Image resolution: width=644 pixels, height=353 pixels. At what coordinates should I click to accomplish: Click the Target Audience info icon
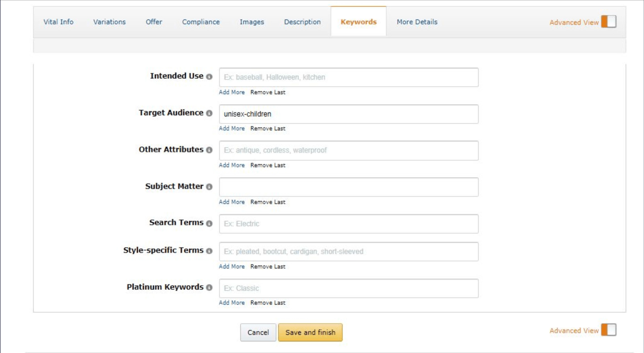[209, 113]
